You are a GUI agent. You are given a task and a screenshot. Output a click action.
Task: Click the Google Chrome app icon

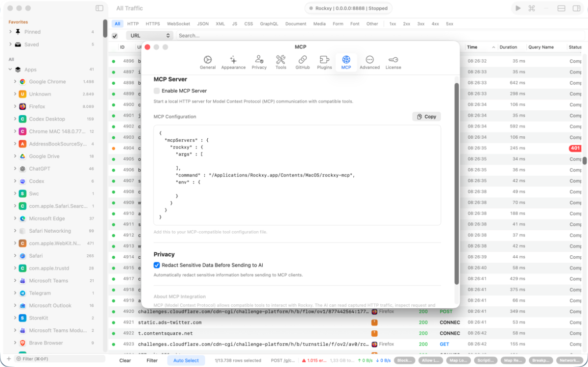(x=23, y=82)
